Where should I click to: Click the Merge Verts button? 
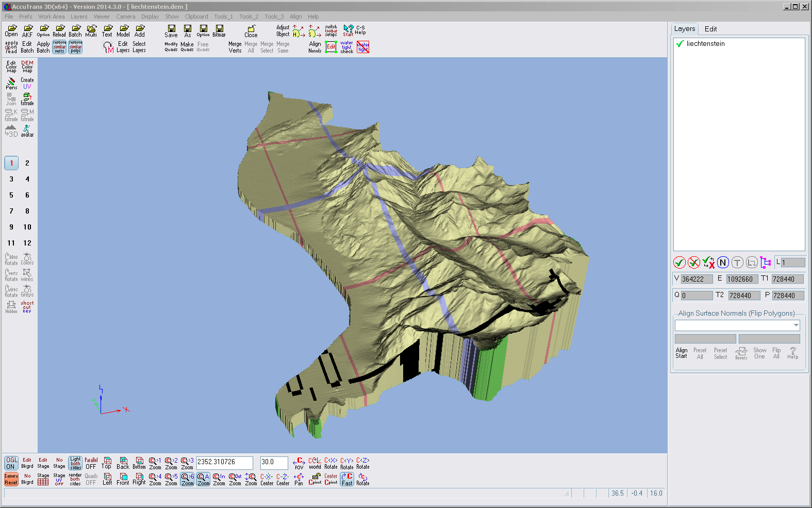235,47
